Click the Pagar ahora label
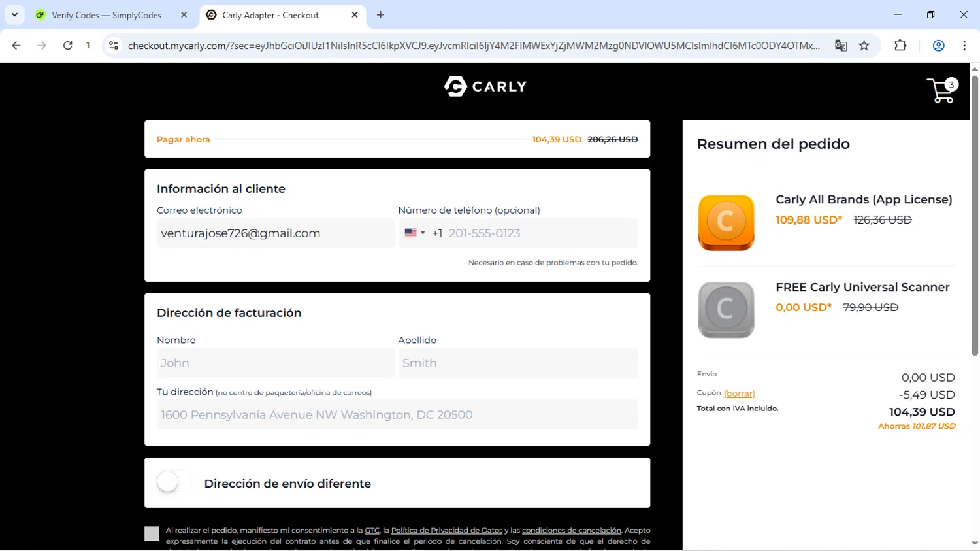Viewport: 980px width, 551px height. (x=184, y=139)
